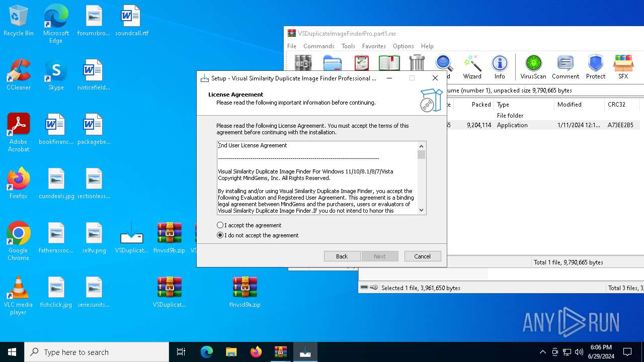Open Microsoft Edge desktop shortcut

pyautogui.click(x=56, y=24)
